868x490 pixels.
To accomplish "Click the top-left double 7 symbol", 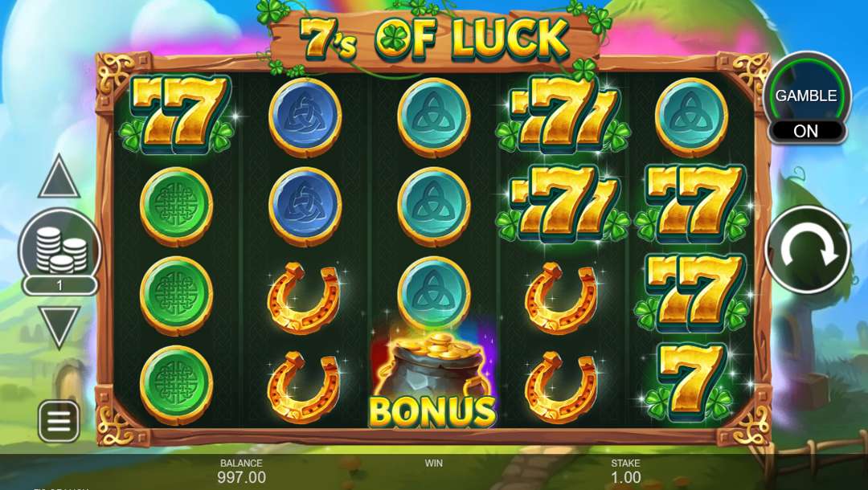I will click(x=177, y=115).
